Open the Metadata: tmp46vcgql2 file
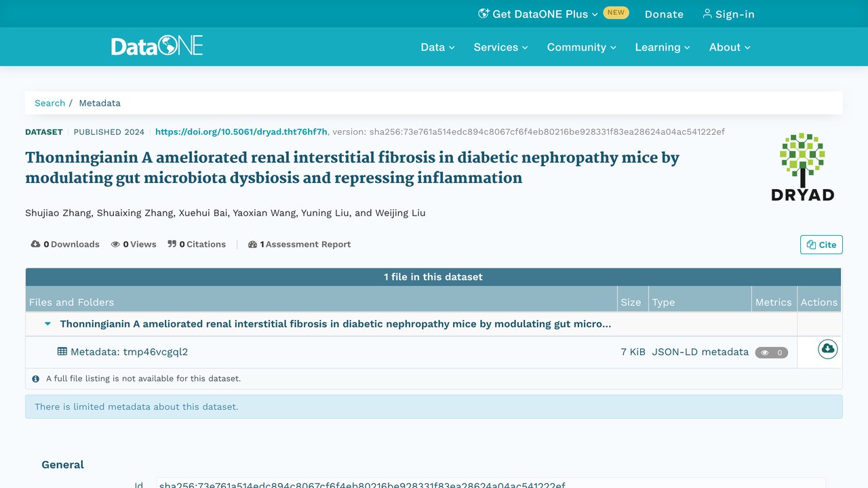The height and width of the screenshot is (488, 868). click(x=129, y=352)
